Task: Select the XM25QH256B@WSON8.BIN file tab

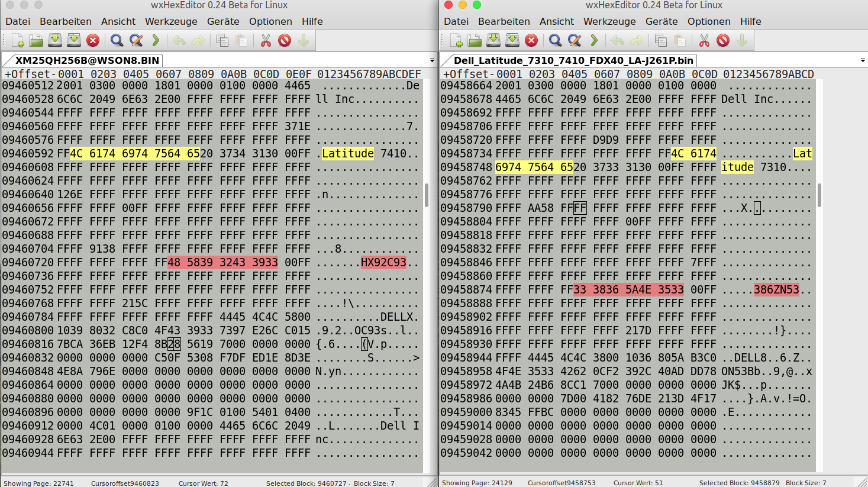Action: tap(86, 60)
